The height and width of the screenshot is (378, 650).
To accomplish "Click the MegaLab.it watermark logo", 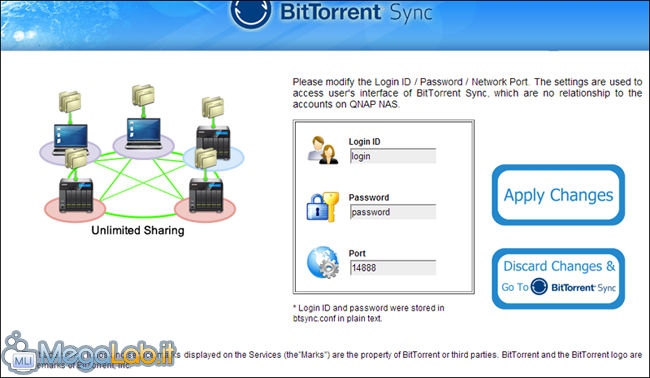I will click(89, 354).
